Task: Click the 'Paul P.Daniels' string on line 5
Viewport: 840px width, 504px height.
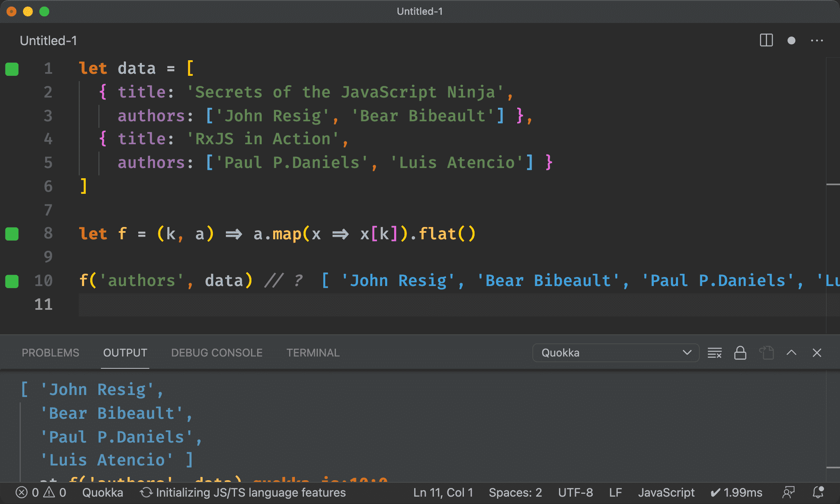Action: pyautogui.click(x=292, y=162)
